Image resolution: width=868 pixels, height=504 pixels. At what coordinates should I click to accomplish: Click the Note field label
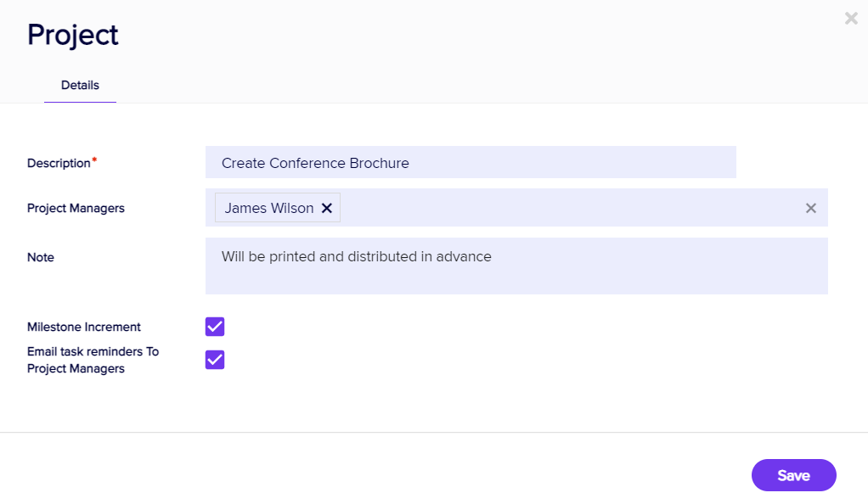[41, 257]
